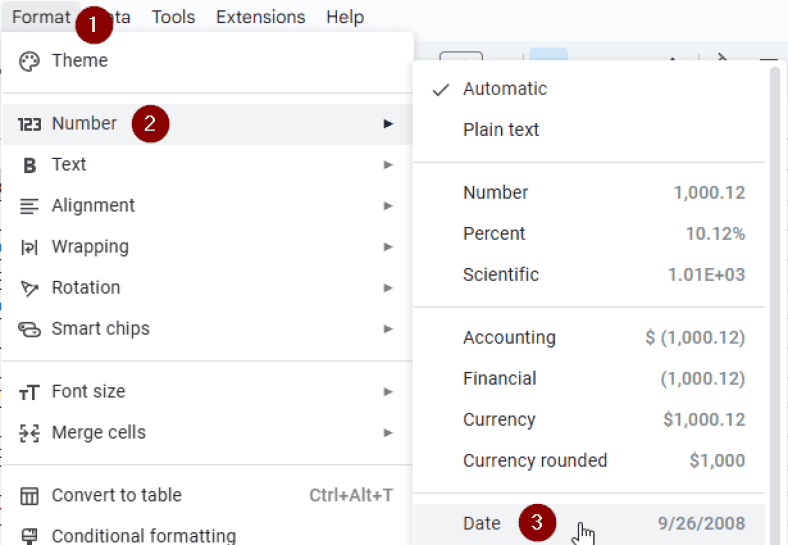Open the Tools menu
This screenshot has width=788, height=545.
click(173, 17)
